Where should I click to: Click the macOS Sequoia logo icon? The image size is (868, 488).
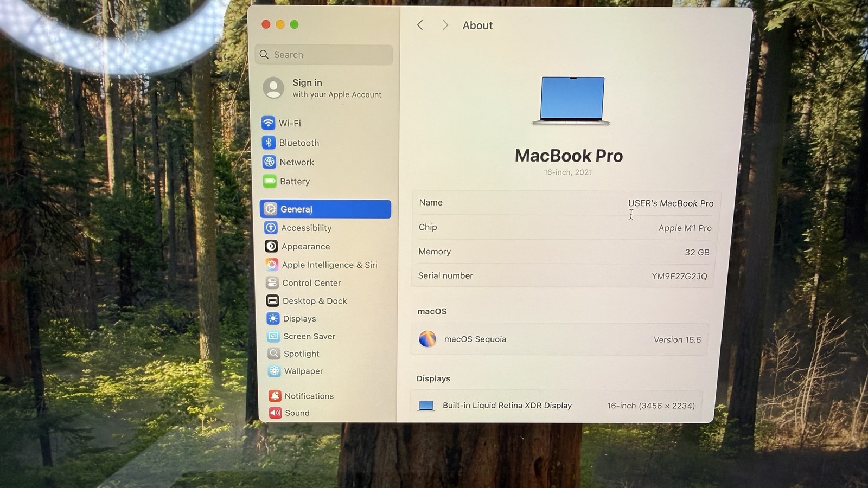click(x=427, y=339)
